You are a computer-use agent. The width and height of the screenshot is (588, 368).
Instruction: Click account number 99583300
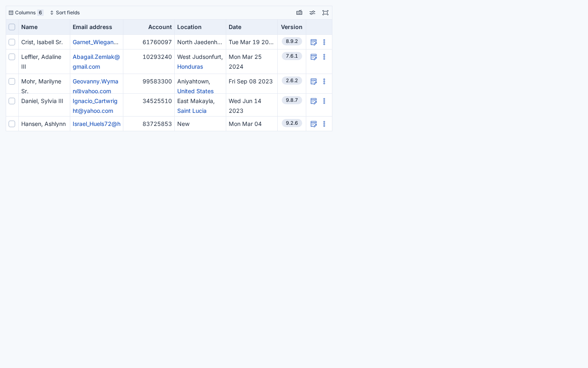(x=157, y=81)
